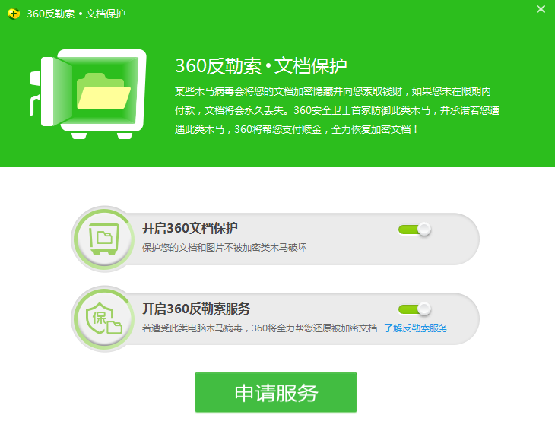The height and width of the screenshot is (437, 555).
Task: Toggle the 开启360文档保护 switch
Action: (414, 230)
